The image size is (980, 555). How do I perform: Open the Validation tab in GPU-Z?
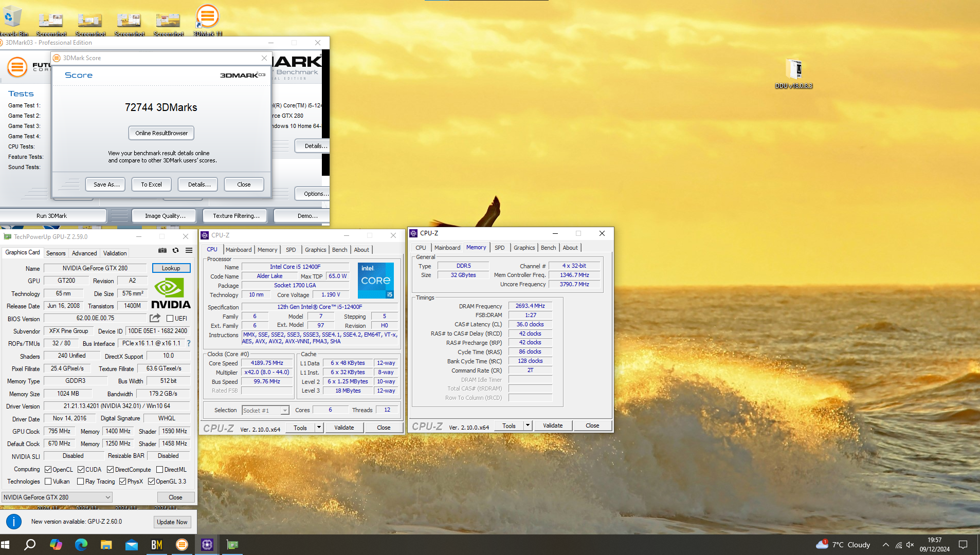(x=115, y=253)
